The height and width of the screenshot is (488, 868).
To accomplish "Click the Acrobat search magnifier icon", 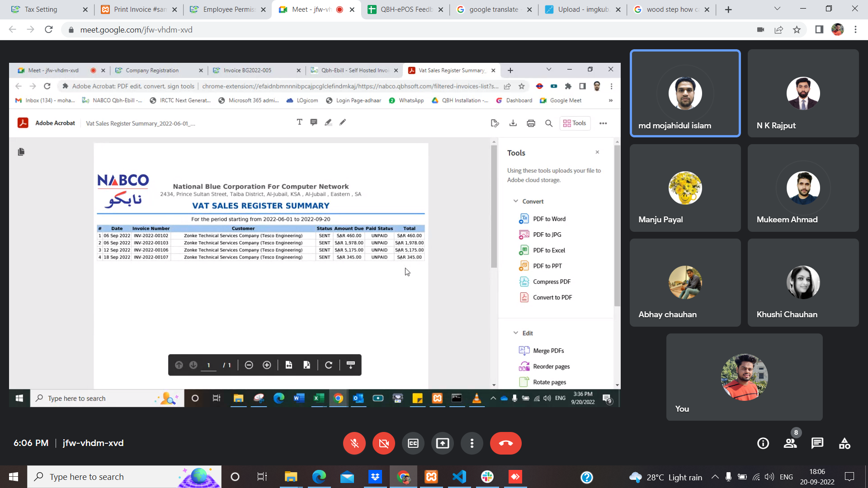I will click(549, 123).
